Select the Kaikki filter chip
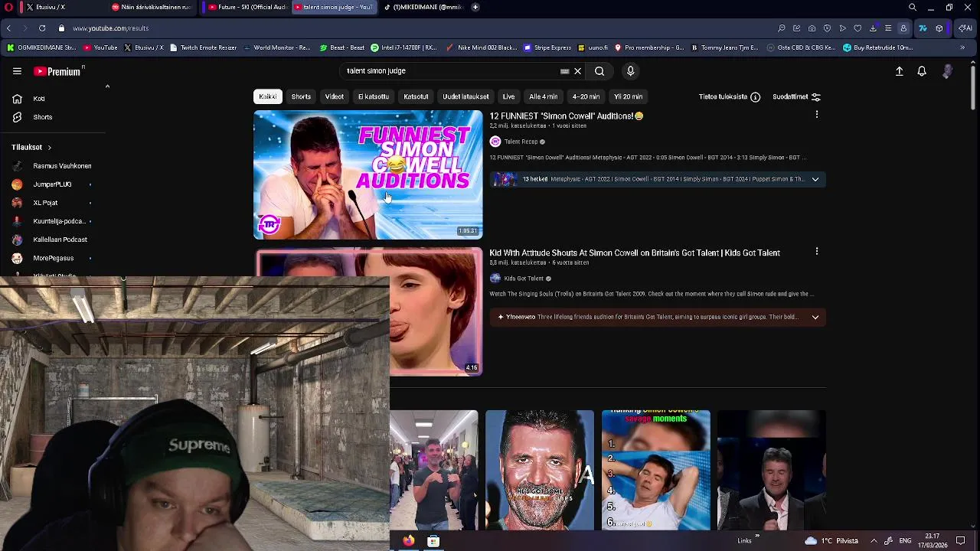This screenshot has width=980, height=551. (x=267, y=96)
